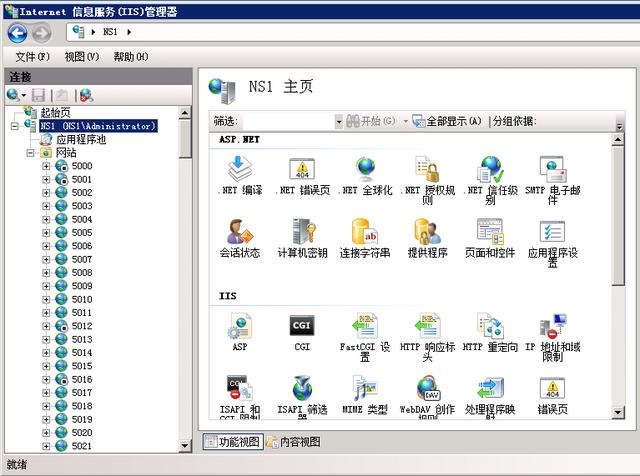Viewport: 640px width, 476px height.
Task: Click the 全部显示(A) button
Action: (447, 121)
